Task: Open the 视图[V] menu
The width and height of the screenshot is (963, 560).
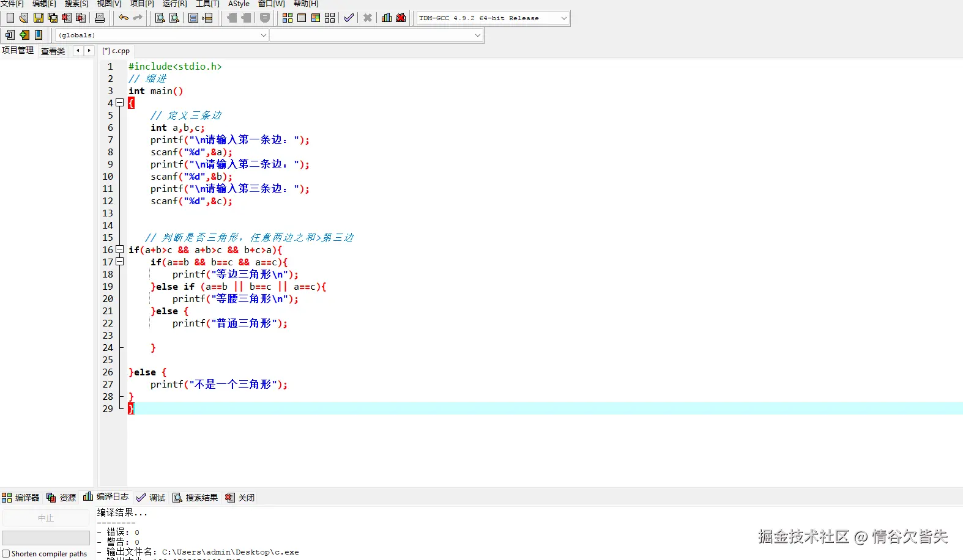Action: [x=110, y=4]
